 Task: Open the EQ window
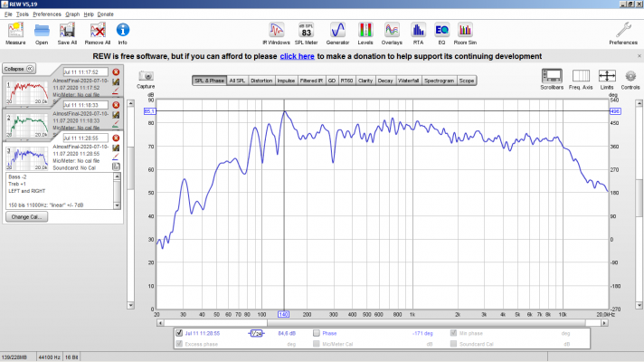click(441, 33)
